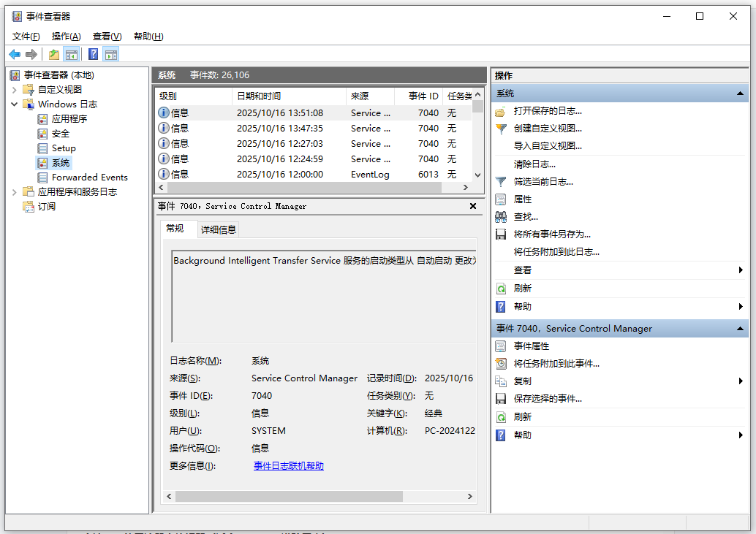This screenshot has width=756, height=534.
Task: Expand the 自定义视图 tree node
Action: point(15,90)
